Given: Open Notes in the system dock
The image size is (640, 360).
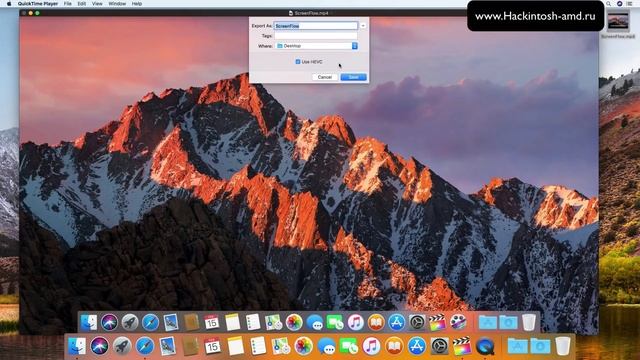Looking at the screenshot, I should [236, 346].
